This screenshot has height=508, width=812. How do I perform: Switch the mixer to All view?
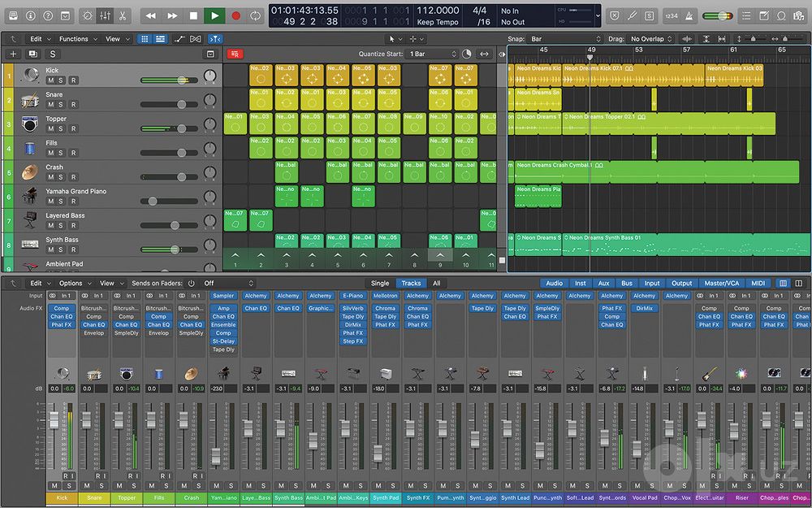click(437, 284)
